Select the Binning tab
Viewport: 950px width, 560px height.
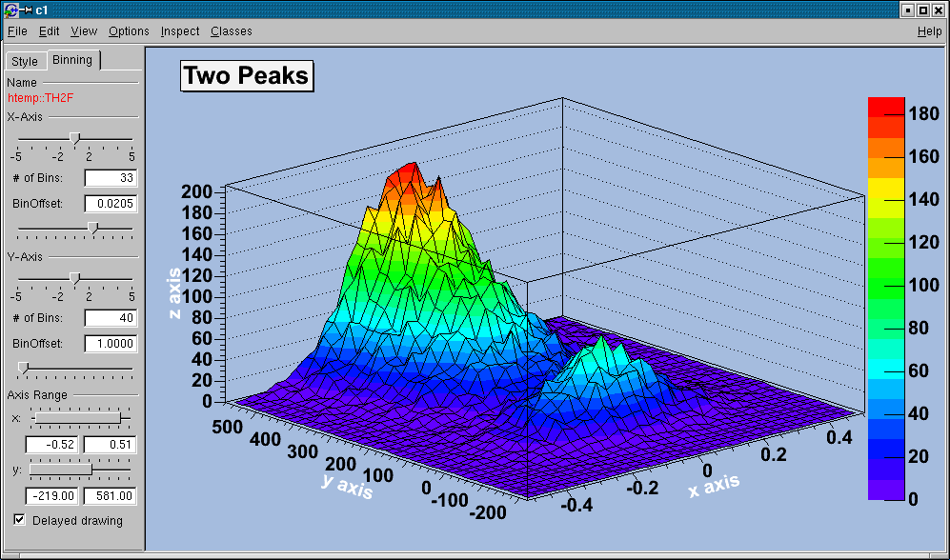pos(72,60)
